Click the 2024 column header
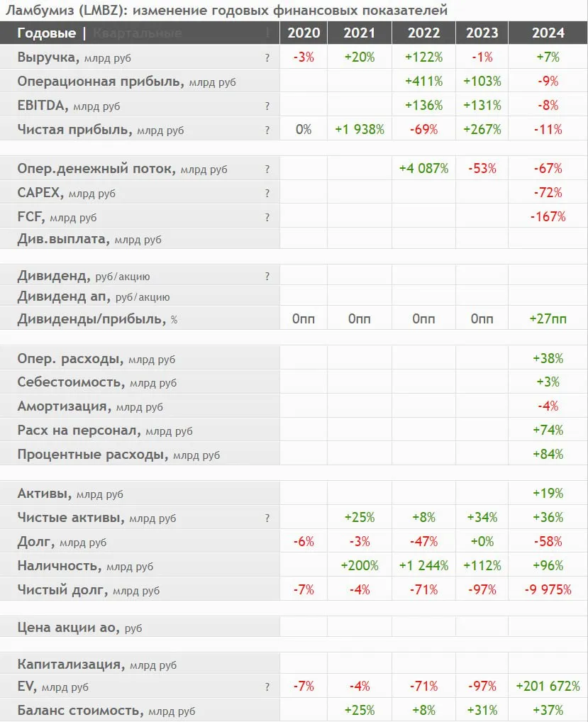 pos(548,33)
